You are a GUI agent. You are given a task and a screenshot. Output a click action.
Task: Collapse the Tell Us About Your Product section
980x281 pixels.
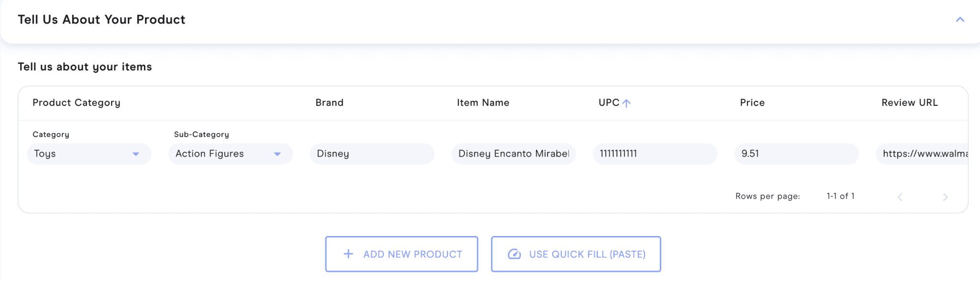pyautogui.click(x=959, y=20)
